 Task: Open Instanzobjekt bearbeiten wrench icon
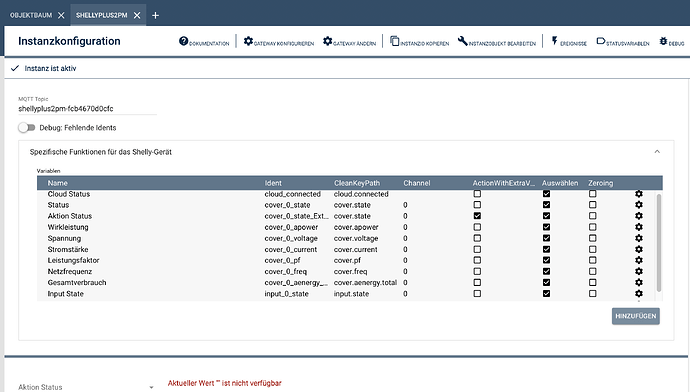pos(462,41)
